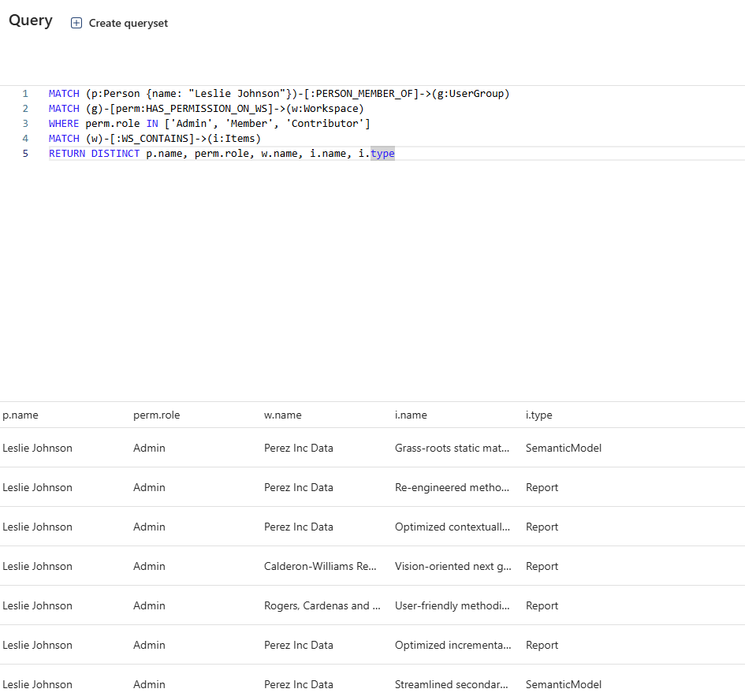Click the i.name column header
This screenshot has height=700, width=745.
pos(409,415)
